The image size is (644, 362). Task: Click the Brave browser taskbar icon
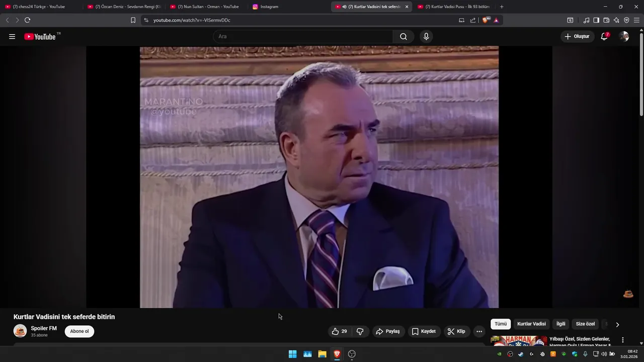click(x=337, y=354)
